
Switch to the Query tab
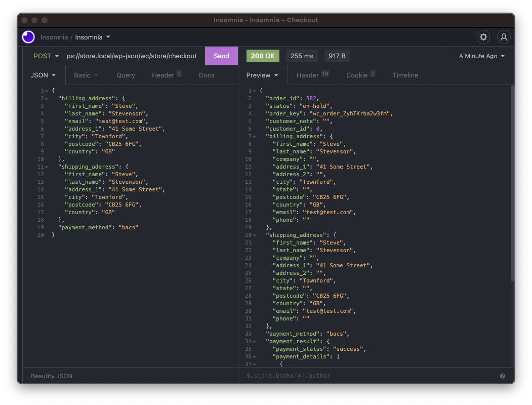click(126, 75)
